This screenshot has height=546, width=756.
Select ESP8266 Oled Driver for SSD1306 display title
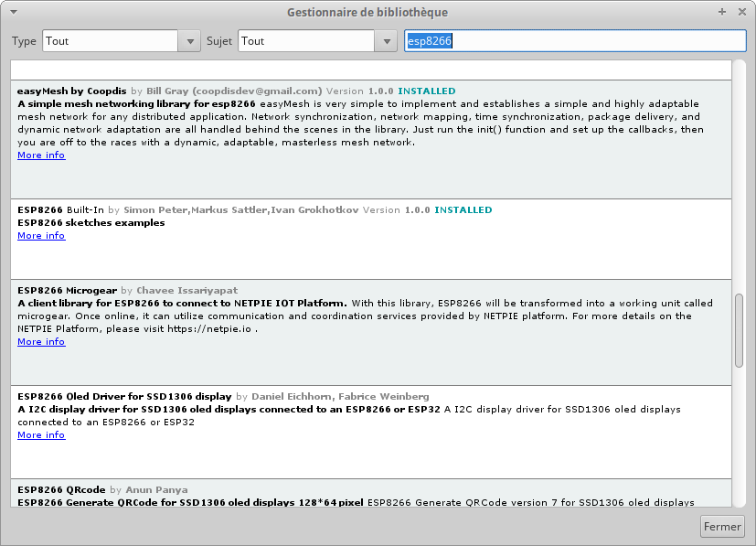tap(124, 397)
